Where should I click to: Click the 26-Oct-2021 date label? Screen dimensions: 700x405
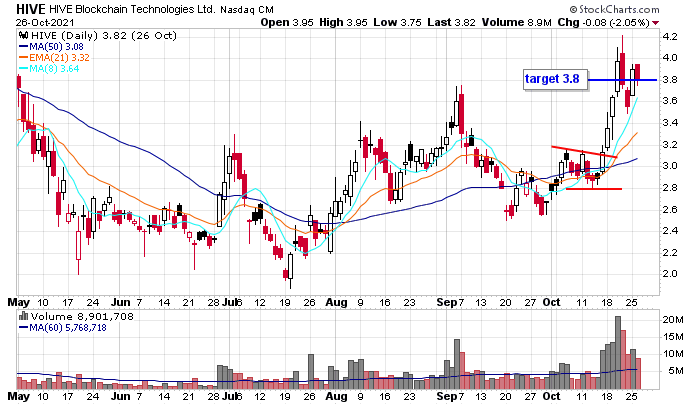(x=45, y=22)
